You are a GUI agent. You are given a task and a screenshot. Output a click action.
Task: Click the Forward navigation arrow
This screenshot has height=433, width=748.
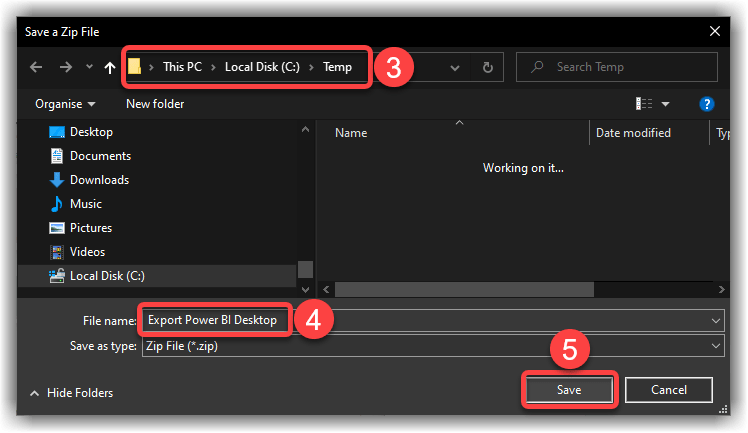pos(63,68)
